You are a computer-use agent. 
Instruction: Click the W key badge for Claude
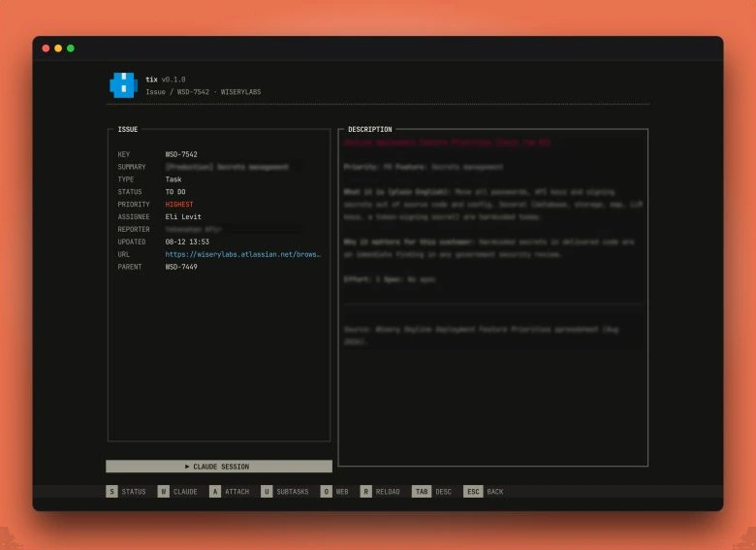click(x=164, y=492)
